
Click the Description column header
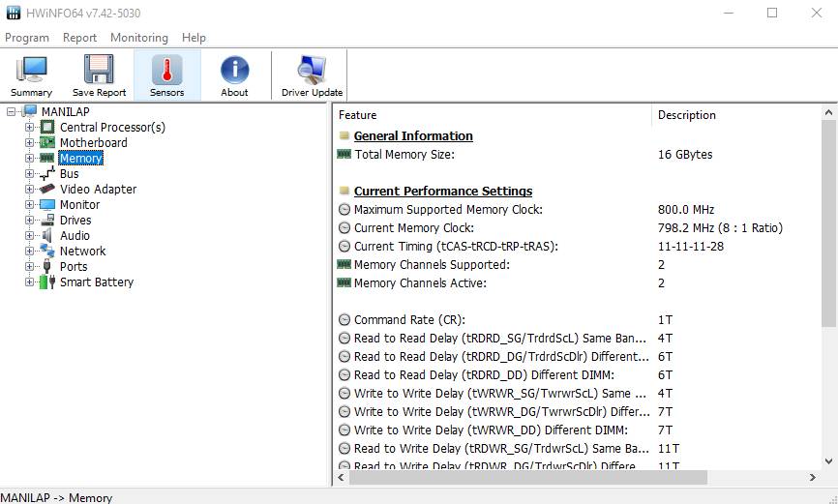point(736,115)
